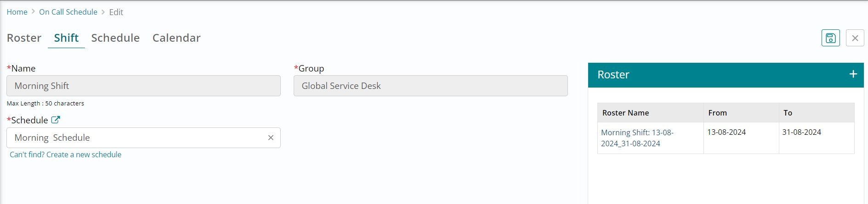The height and width of the screenshot is (204, 868).
Task: Click the To column header
Action: click(788, 113)
